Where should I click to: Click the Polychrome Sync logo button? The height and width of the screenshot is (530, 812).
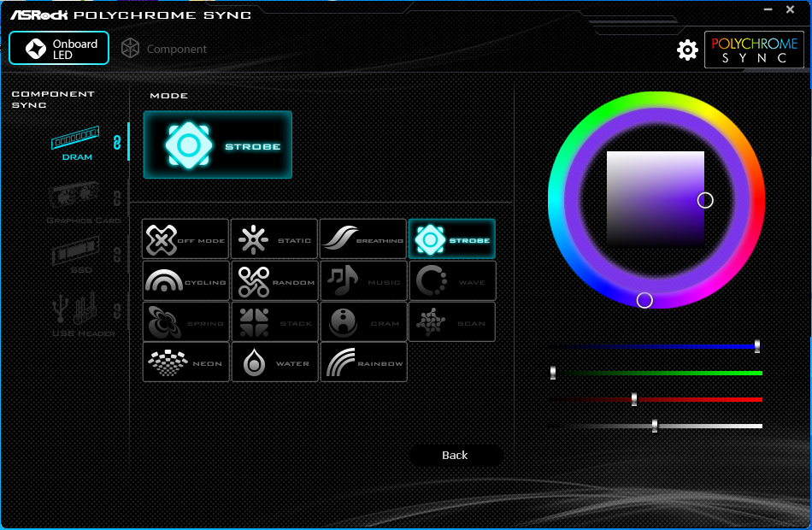pyautogui.click(x=754, y=50)
